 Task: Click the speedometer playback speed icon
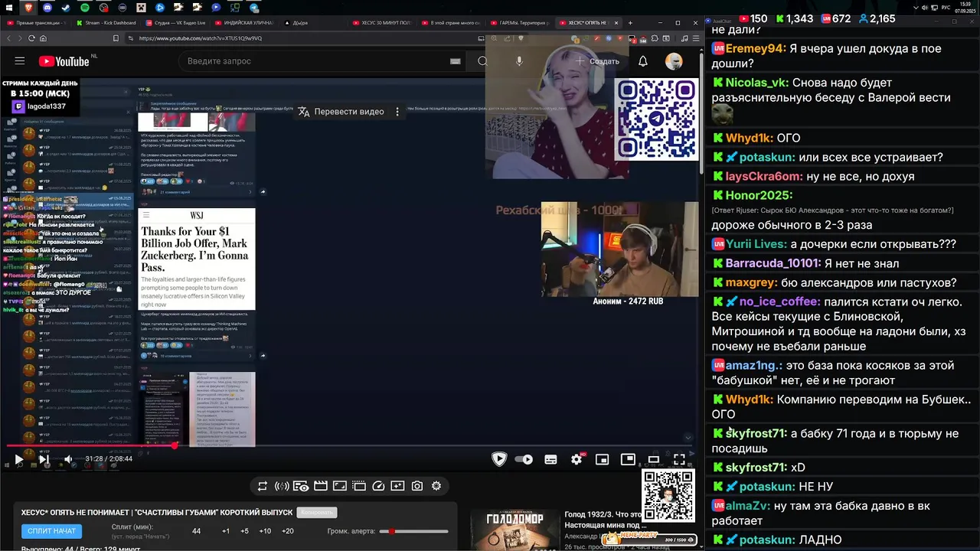(x=378, y=486)
